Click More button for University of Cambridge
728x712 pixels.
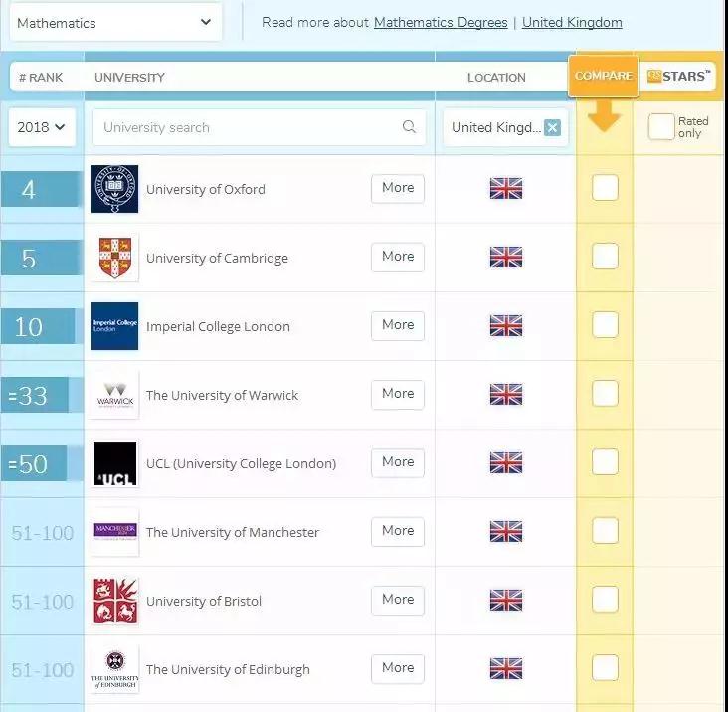tap(398, 257)
